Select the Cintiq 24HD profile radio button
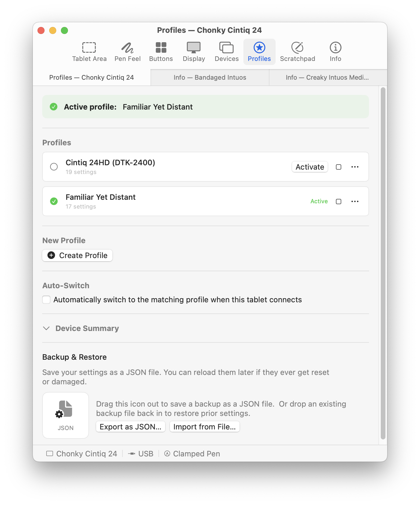420x505 pixels. pyautogui.click(x=54, y=167)
